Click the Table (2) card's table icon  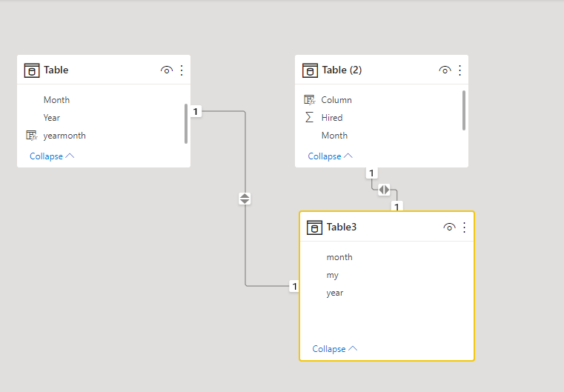tap(310, 70)
